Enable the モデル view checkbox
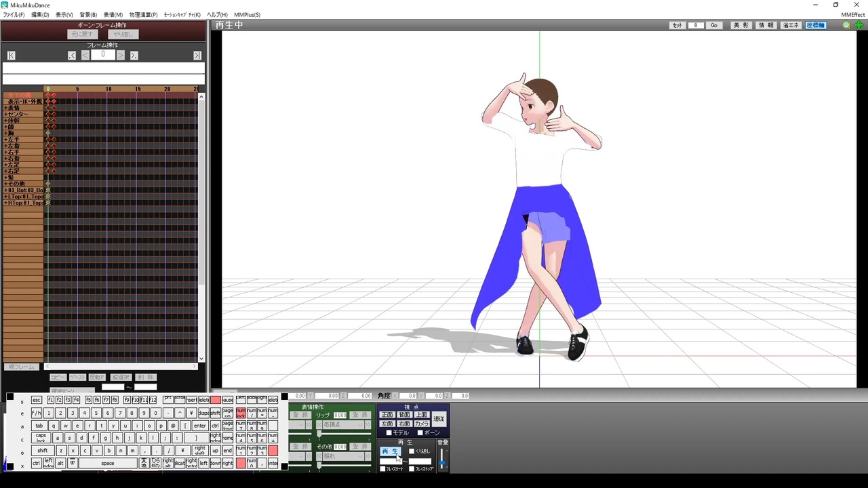 coord(389,432)
